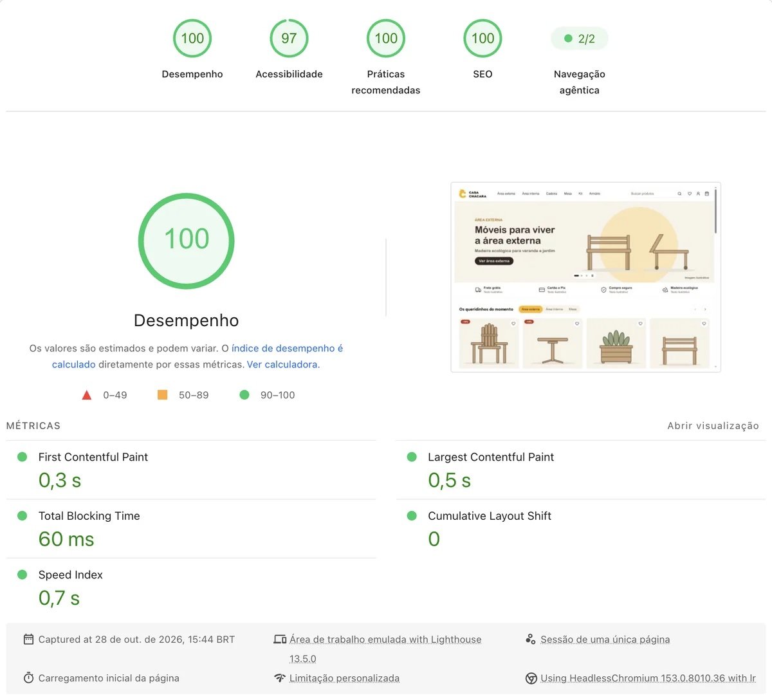Click the green dot beside Speed Index
Viewport: 772px width, 700px height.
point(23,575)
